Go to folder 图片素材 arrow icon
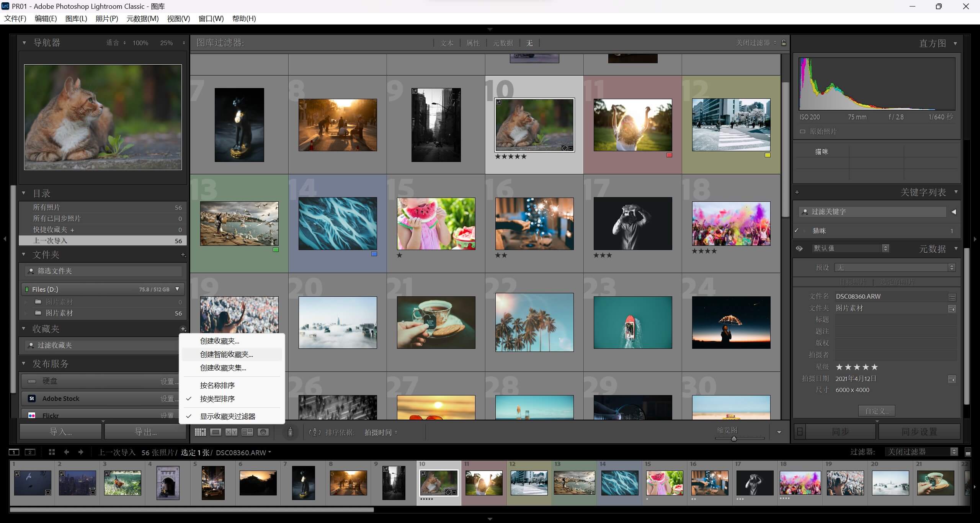The image size is (980, 523). (x=952, y=309)
